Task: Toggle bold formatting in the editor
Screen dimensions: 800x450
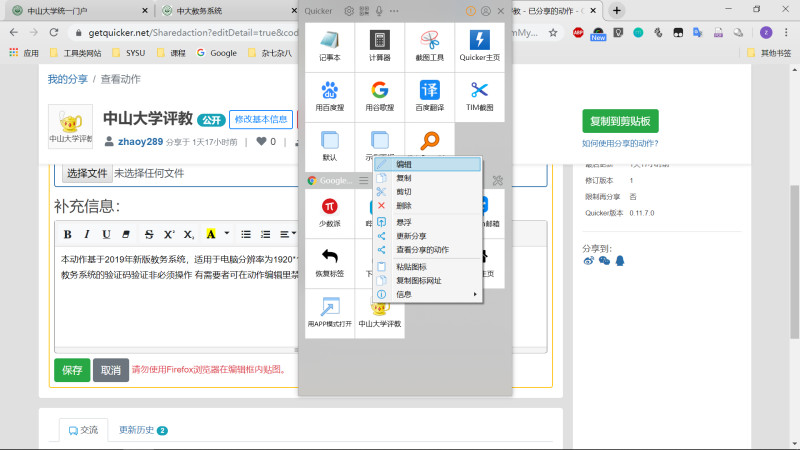Action: pos(67,234)
